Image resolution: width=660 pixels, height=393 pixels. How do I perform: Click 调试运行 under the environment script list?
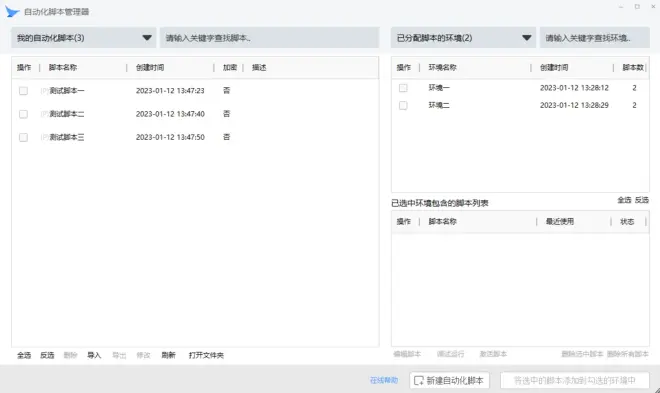coord(450,354)
